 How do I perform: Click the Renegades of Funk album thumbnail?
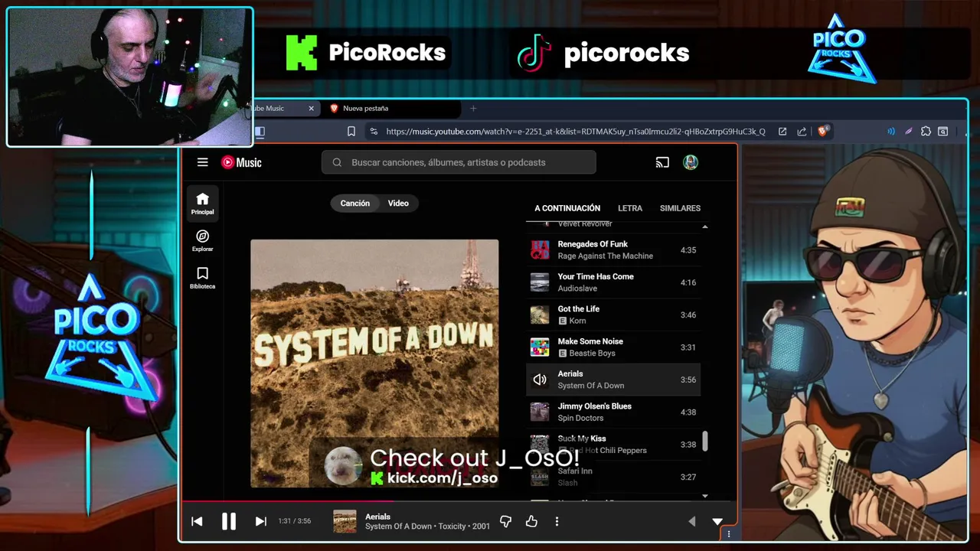coord(540,250)
